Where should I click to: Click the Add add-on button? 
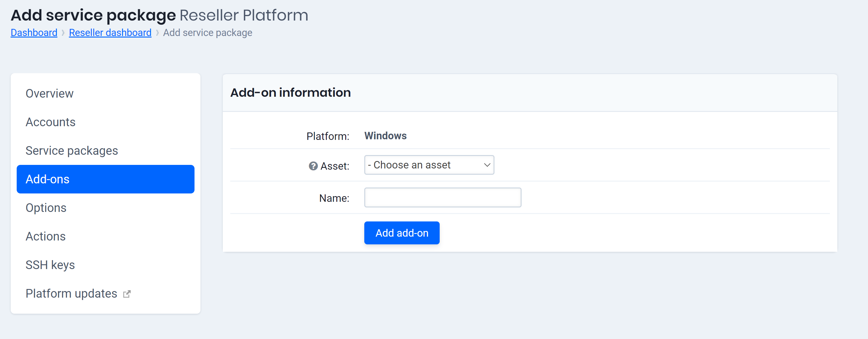[402, 233]
